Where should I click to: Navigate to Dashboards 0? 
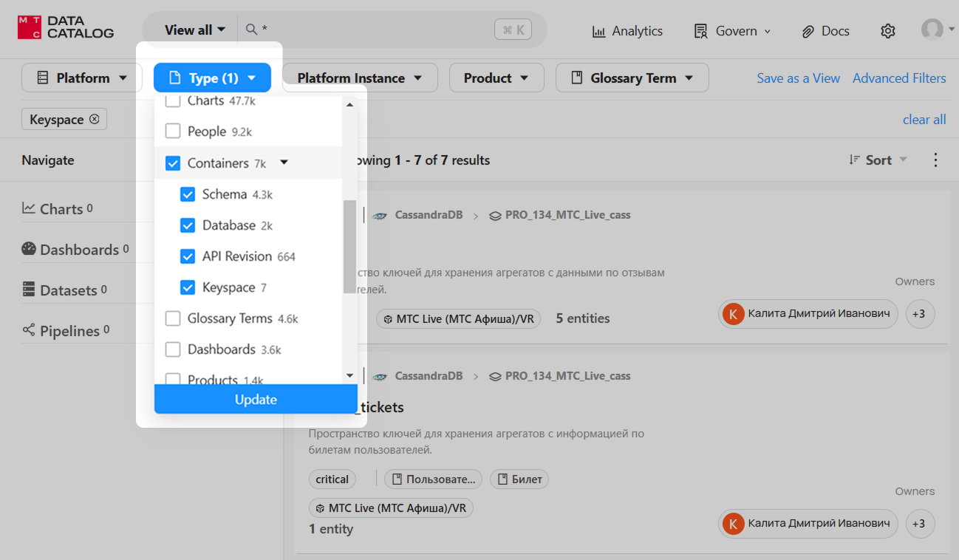point(78,249)
